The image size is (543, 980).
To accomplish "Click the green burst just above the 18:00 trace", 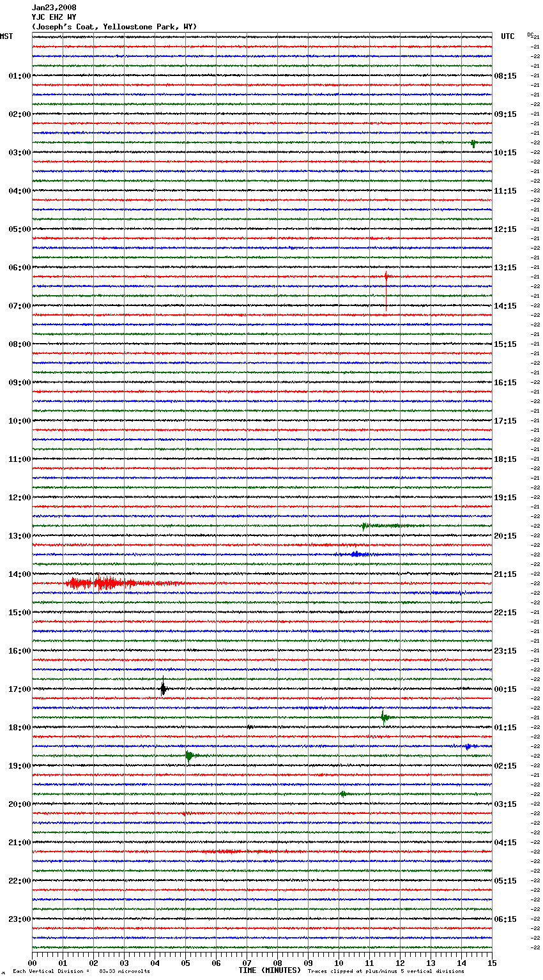I will click(385, 717).
